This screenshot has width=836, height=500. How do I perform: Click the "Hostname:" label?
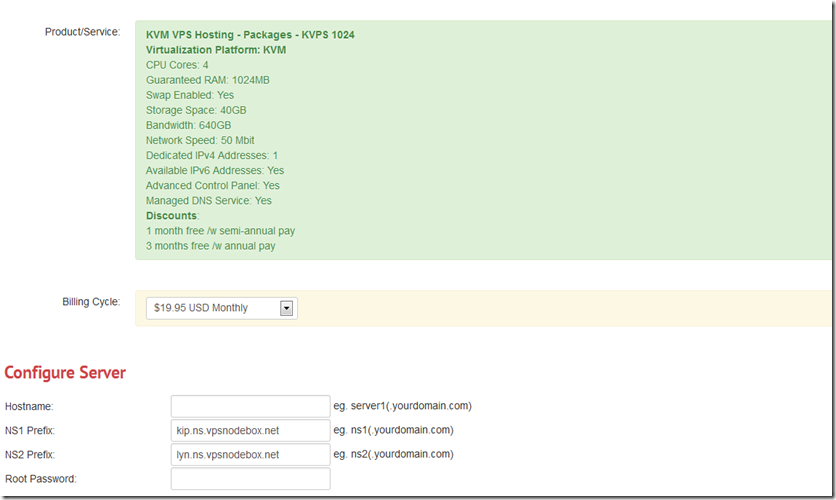29,406
